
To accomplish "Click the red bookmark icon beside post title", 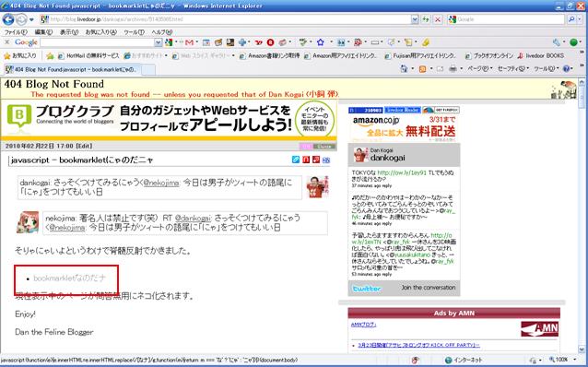I will tap(306, 160).
